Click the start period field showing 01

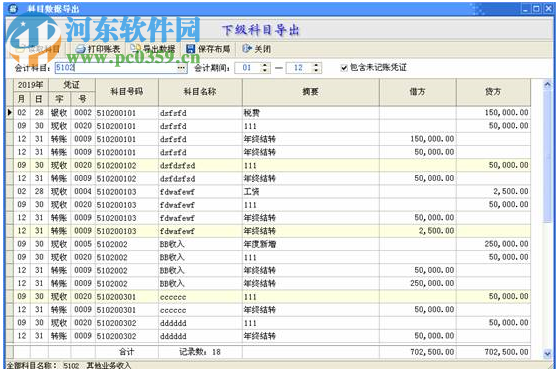[248, 68]
